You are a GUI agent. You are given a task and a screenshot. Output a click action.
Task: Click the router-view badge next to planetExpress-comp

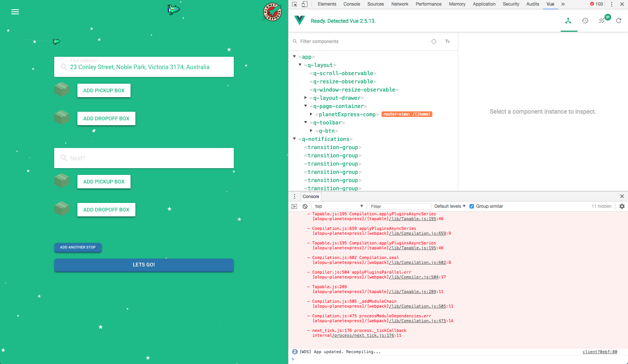point(407,114)
